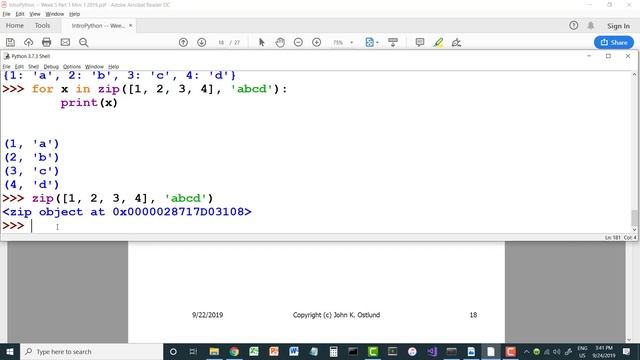
Task: Open Python Shell File menu
Action: tap(6, 67)
